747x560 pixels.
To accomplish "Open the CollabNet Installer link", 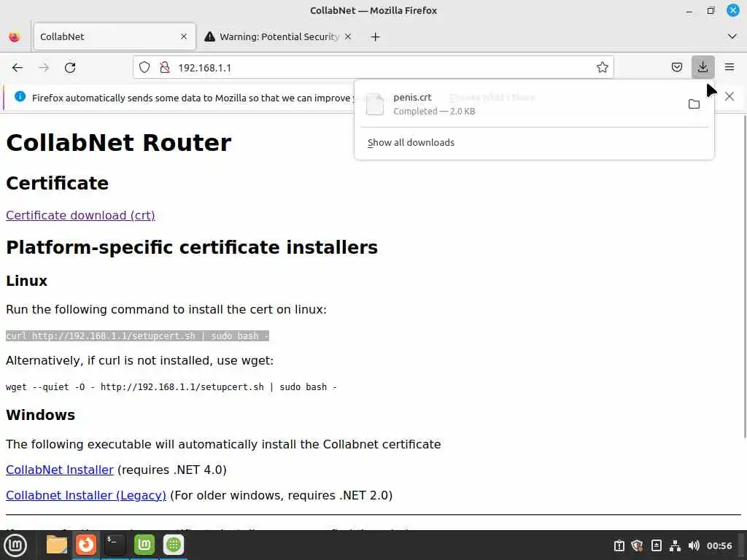I will pos(60,470).
